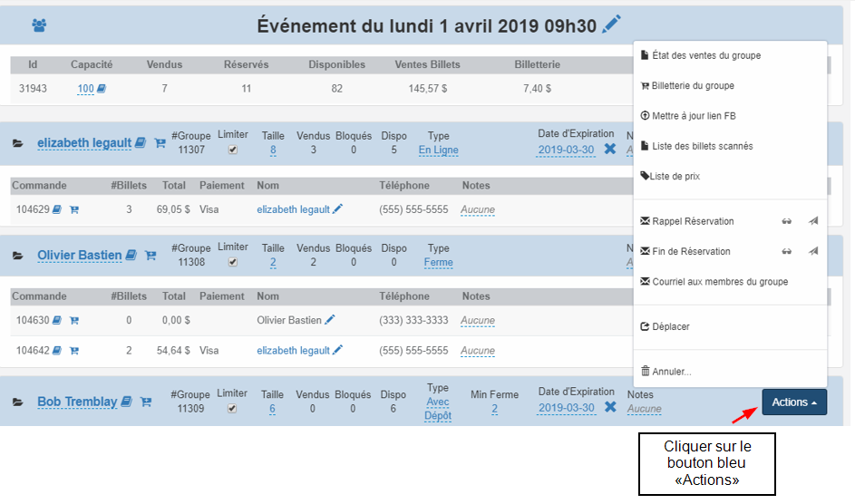Open book icon next to elizabeth legault group name

(x=141, y=142)
